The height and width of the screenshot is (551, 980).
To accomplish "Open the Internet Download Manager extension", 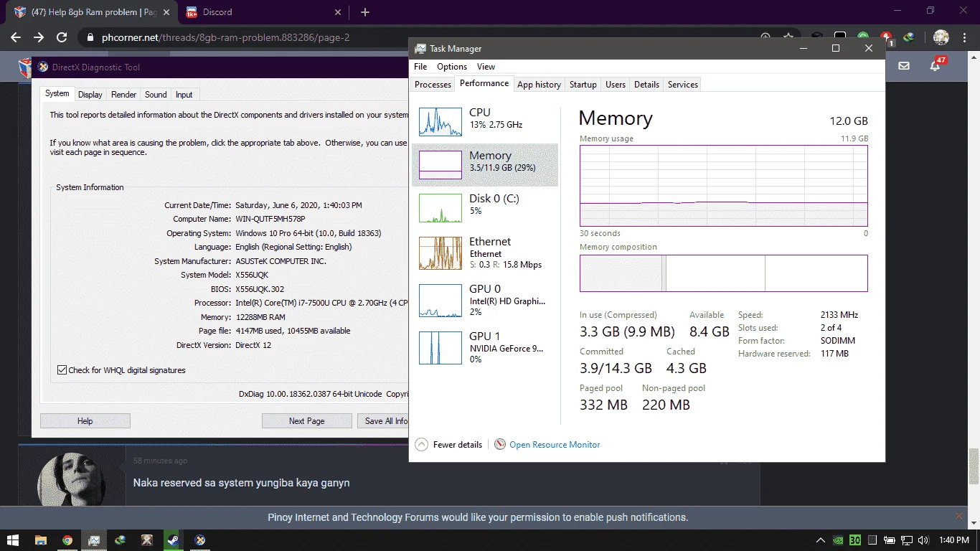I will click(908, 37).
